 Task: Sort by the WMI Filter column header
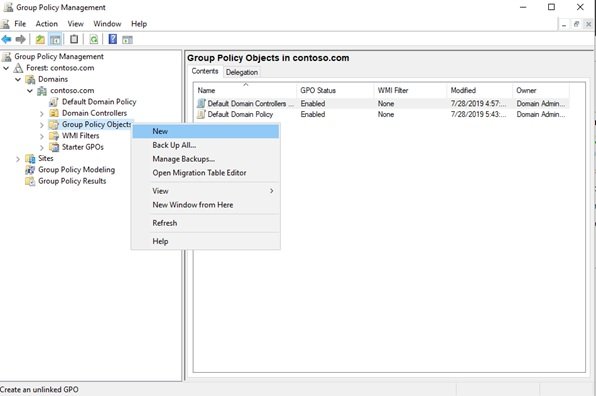(410, 90)
